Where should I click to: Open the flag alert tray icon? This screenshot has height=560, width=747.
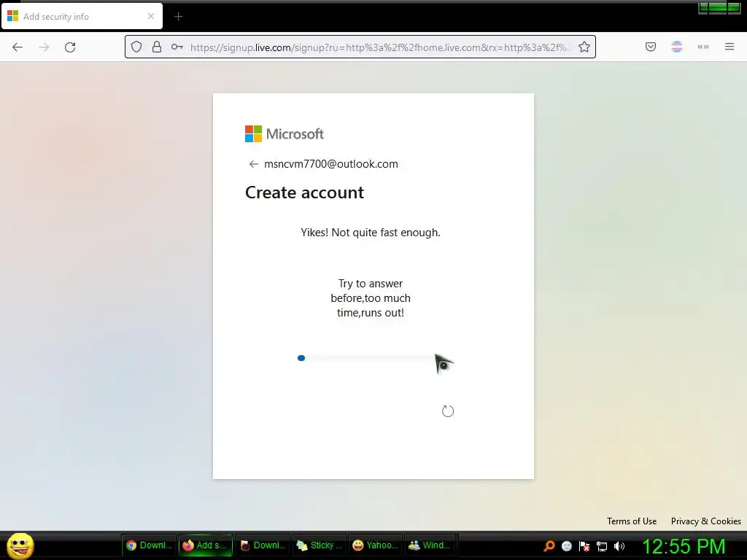pyautogui.click(x=584, y=546)
